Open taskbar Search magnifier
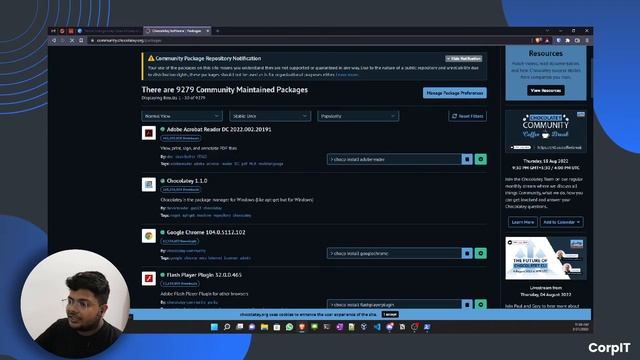This screenshot has width=640, height=360. [227, 327]
